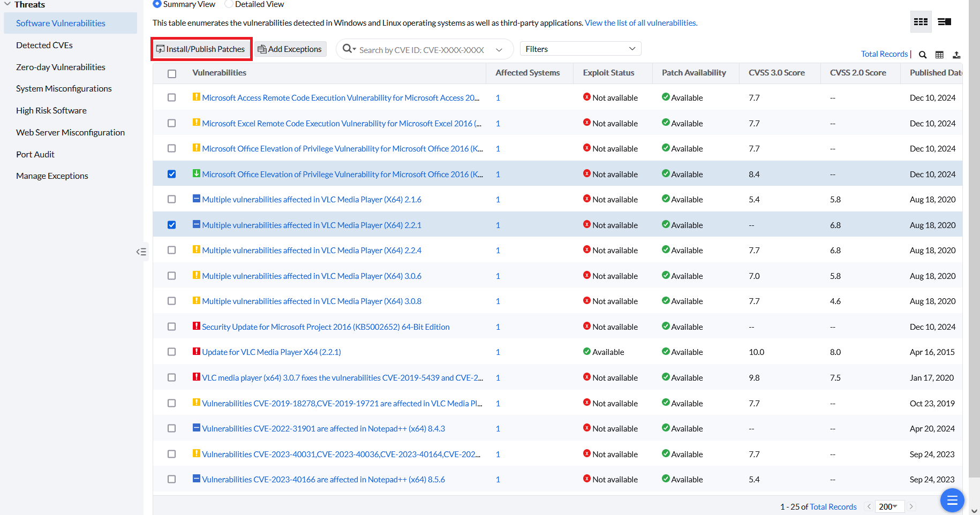
Task: Open table search via the magnifier icon
Action: (923, 55)
